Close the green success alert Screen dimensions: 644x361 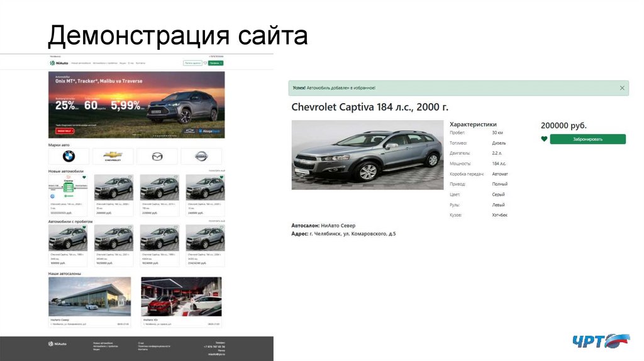[622, 88]
